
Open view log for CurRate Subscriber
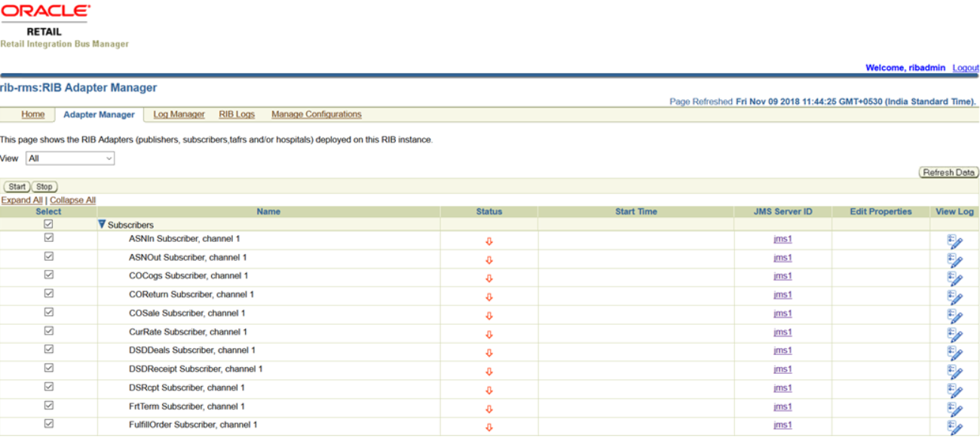click(955, 335)
